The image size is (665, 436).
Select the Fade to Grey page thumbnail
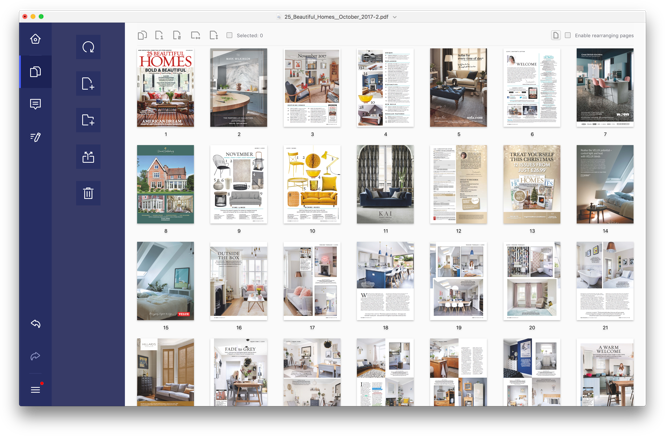(x=239, y=372)
